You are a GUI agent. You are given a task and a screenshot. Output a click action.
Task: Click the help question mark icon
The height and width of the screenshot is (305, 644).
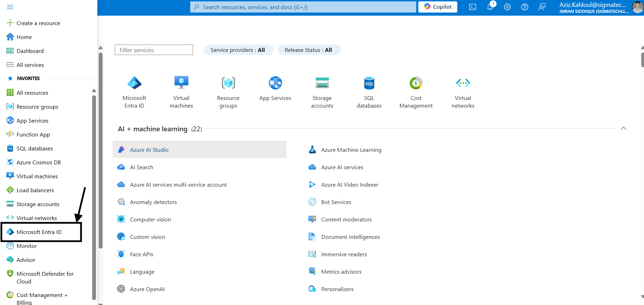[525, 7]
